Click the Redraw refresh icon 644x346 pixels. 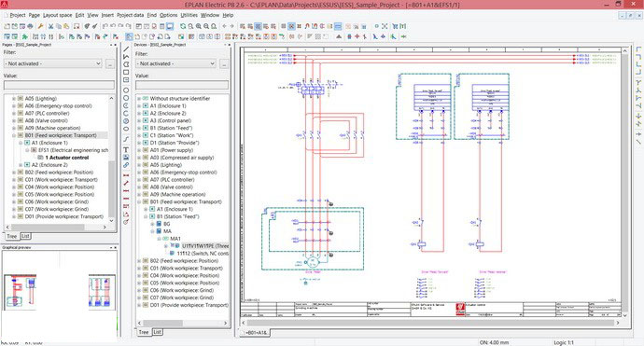(x=183, y=26)
